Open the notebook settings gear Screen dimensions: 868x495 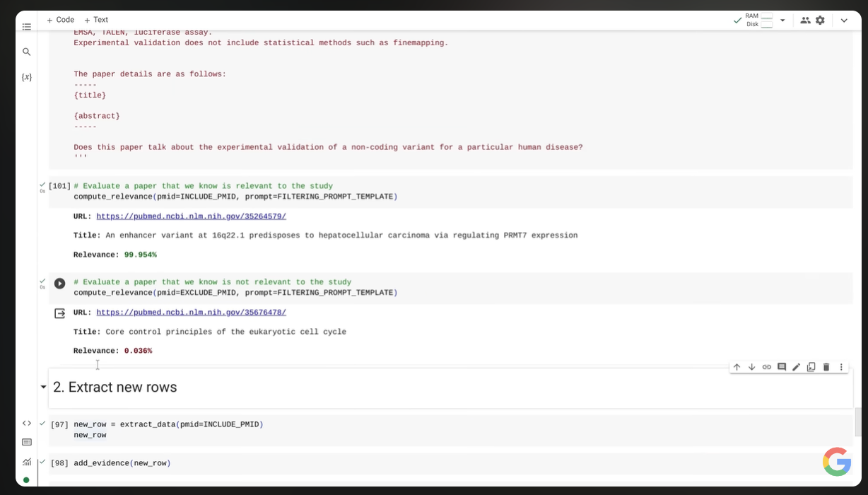click(x=820, y=21)
